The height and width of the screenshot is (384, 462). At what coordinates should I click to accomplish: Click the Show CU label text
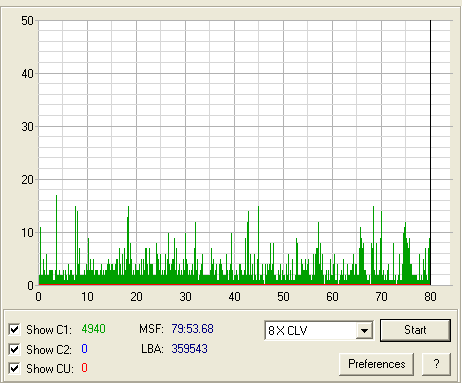49,369
